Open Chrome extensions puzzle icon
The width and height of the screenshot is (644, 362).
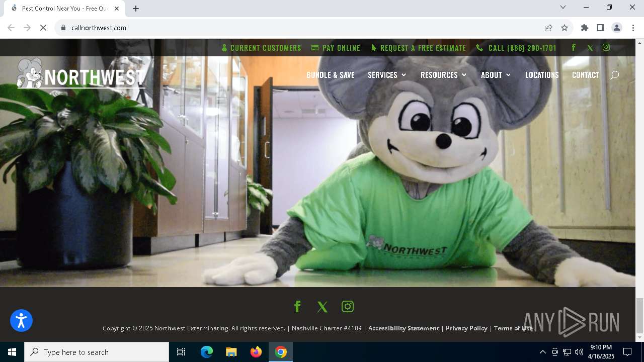pos(585,28)
